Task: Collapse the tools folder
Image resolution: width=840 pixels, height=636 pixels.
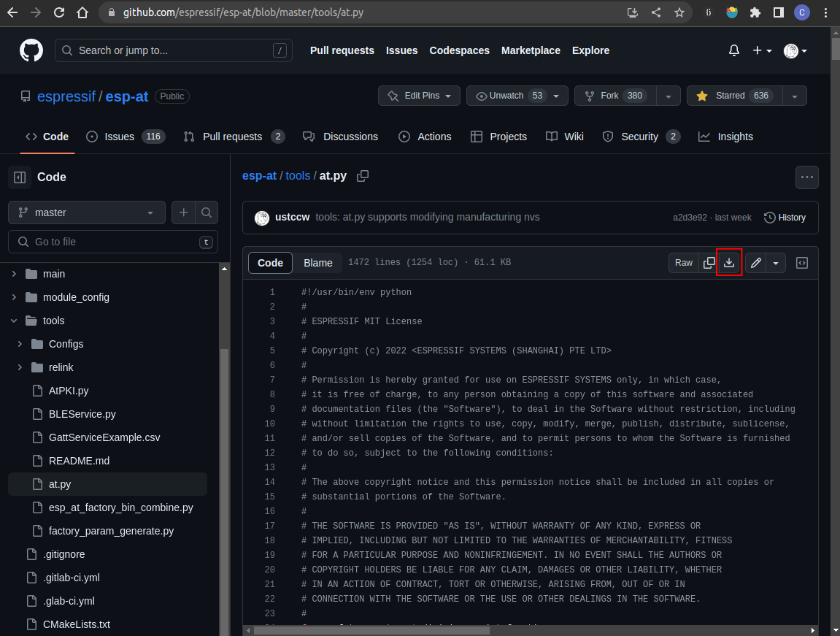Action: 13,320
